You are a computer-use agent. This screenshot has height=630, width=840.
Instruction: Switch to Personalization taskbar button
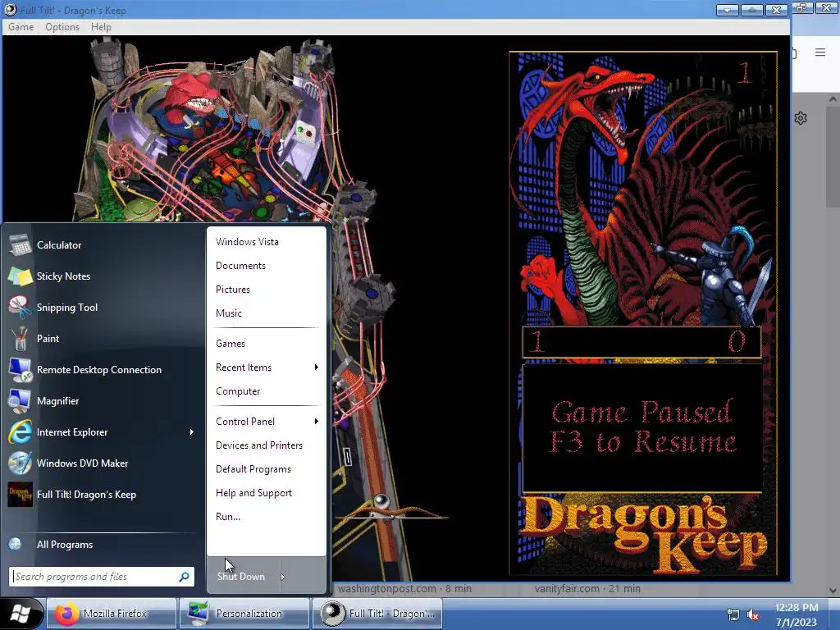(244, 614)
